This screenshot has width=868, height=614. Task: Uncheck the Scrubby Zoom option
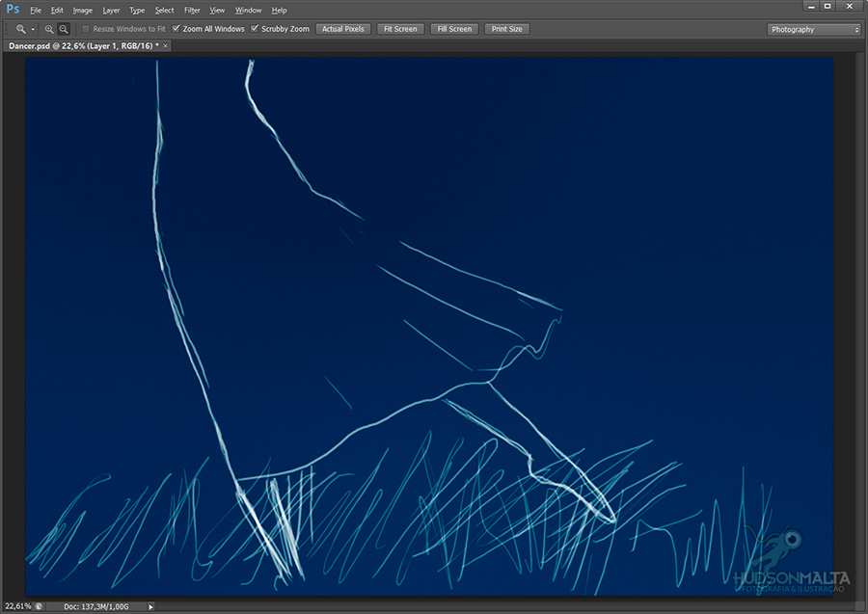pyautogui.click(x=255, y=29)
